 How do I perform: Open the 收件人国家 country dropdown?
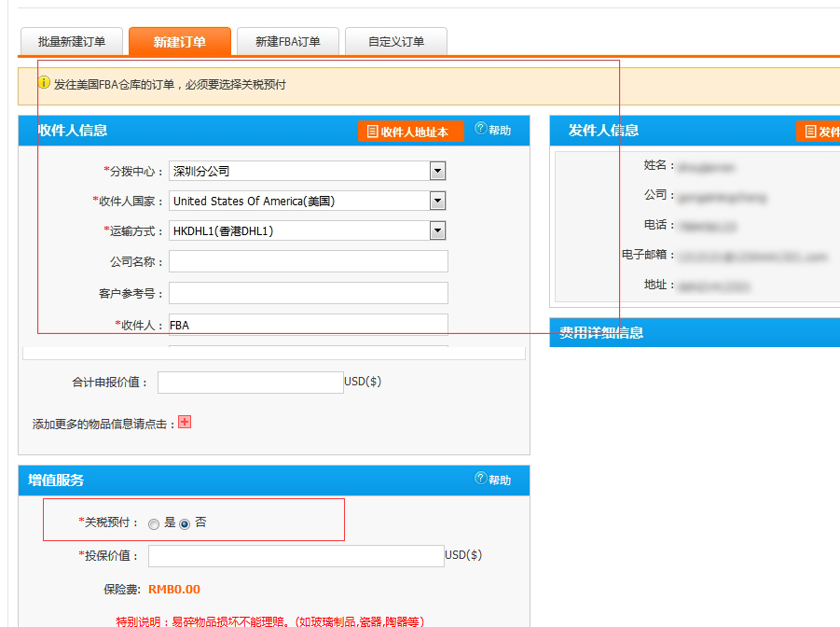(x=437, y=201)
